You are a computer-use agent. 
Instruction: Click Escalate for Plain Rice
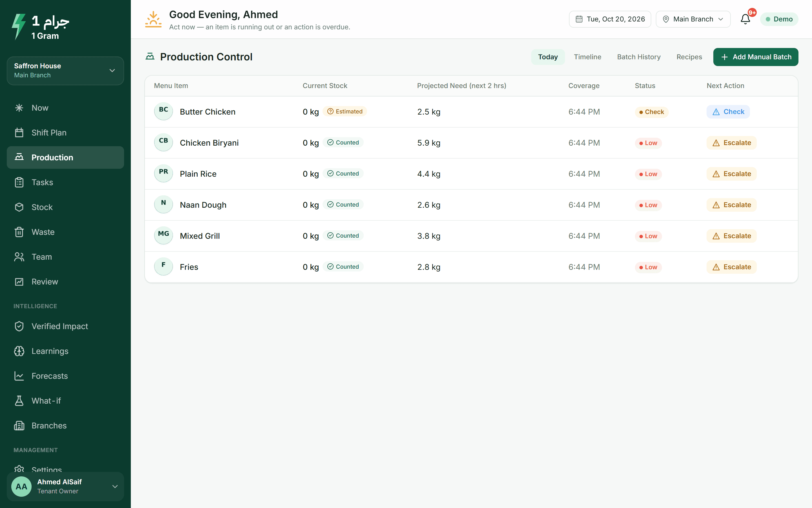click(x=731, y=174)
